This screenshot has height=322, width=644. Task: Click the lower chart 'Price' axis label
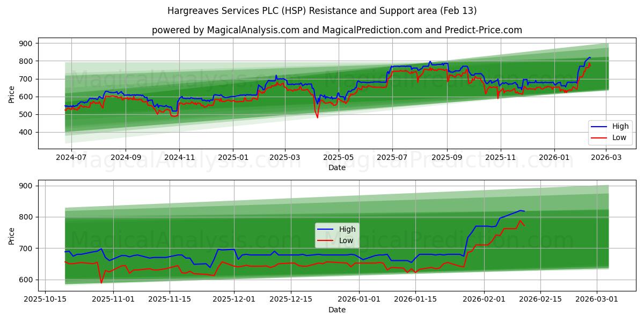point(12,236)
